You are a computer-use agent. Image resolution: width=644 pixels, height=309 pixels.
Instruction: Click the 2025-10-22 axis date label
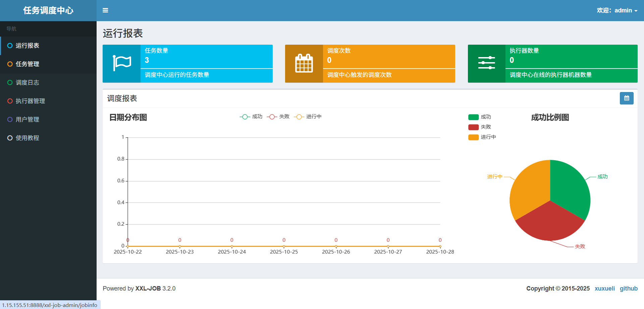coord(128,252)
